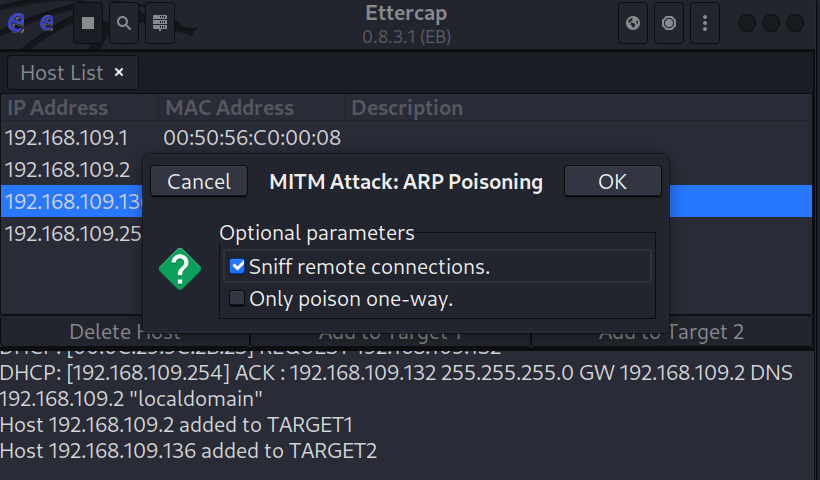
Task: Click the stop MITM circle button
Action: point(669,23)
